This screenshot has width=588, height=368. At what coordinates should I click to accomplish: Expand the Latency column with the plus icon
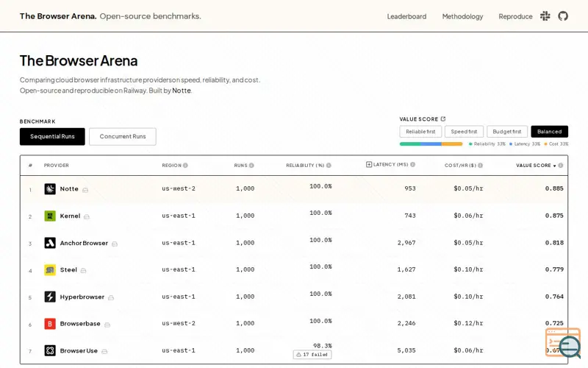click(x=369, y=164)
